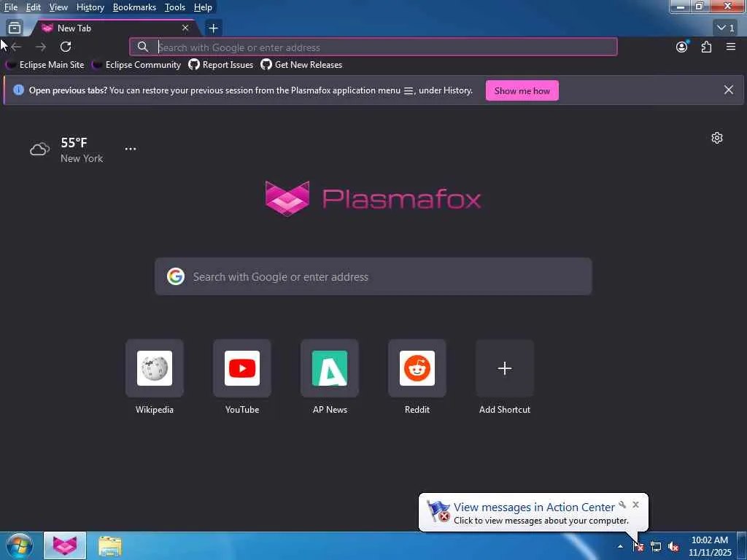
Task: Click info icon in notification bar
Action: pyautogui.click(x=18, y=90)
